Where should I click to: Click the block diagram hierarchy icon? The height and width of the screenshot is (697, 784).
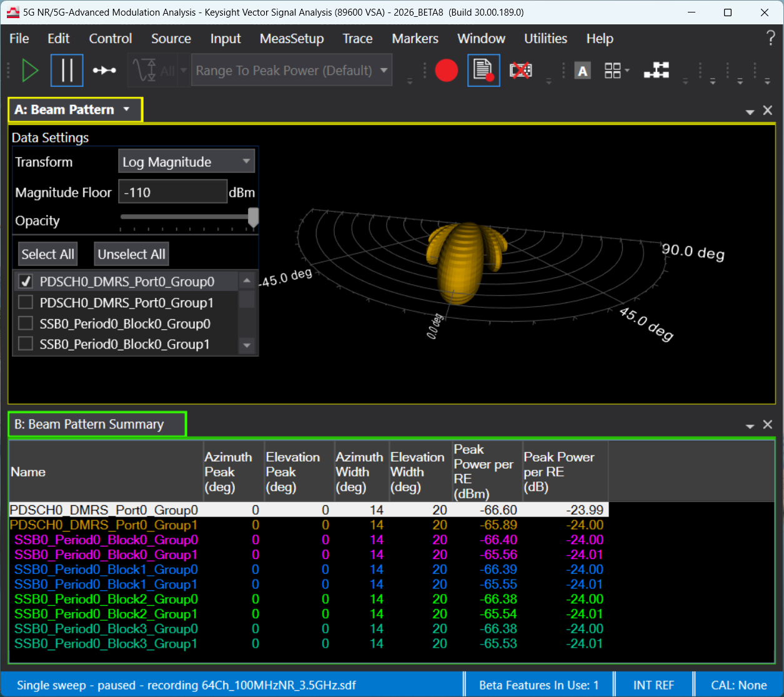coord(656,71)
